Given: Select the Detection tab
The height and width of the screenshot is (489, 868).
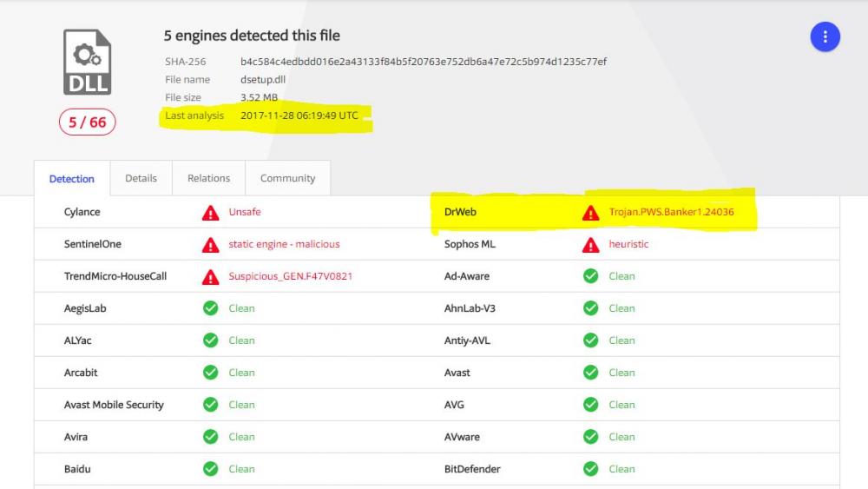Looking at the screenshot, I should pyautogui.click(x=72, y=179).
